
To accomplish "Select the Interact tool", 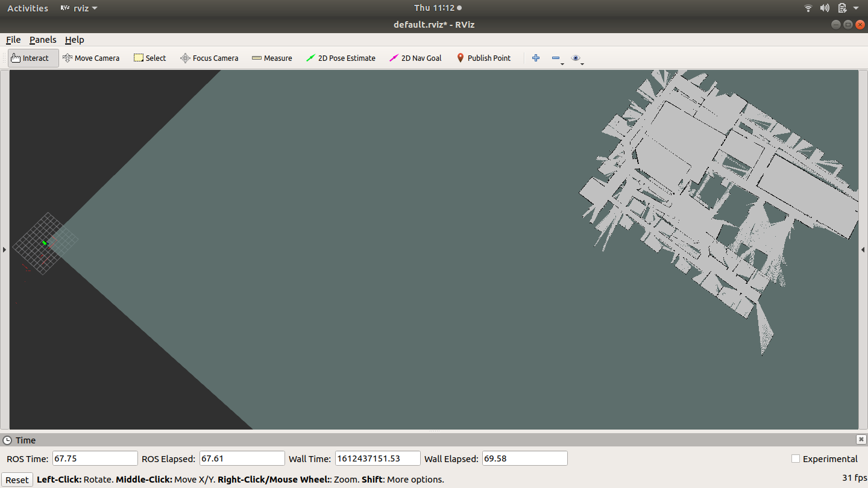I will (33, 58).
